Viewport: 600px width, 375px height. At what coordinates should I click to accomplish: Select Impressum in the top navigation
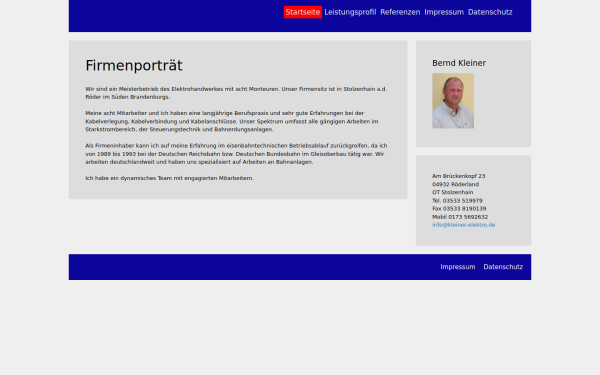click(444, 12)
